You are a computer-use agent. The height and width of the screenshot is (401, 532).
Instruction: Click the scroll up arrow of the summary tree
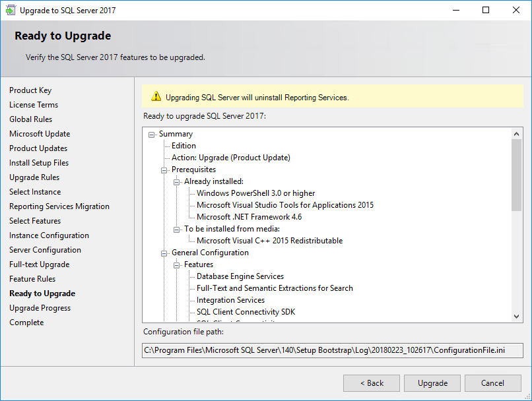pyautogui.click(x=516, y=134)
